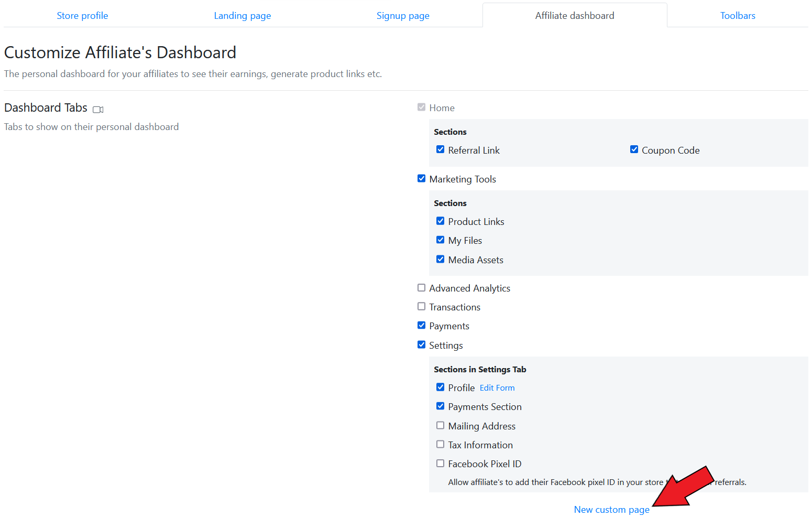Enable Mailing Address in Settings
This screenshot has width=812, height=517.
click(x=440, y=425)
